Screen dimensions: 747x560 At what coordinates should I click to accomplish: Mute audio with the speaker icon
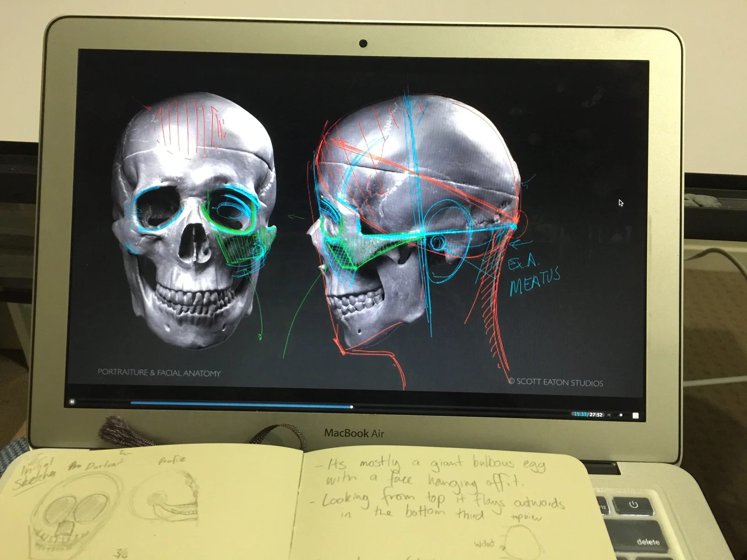[609, 415]
